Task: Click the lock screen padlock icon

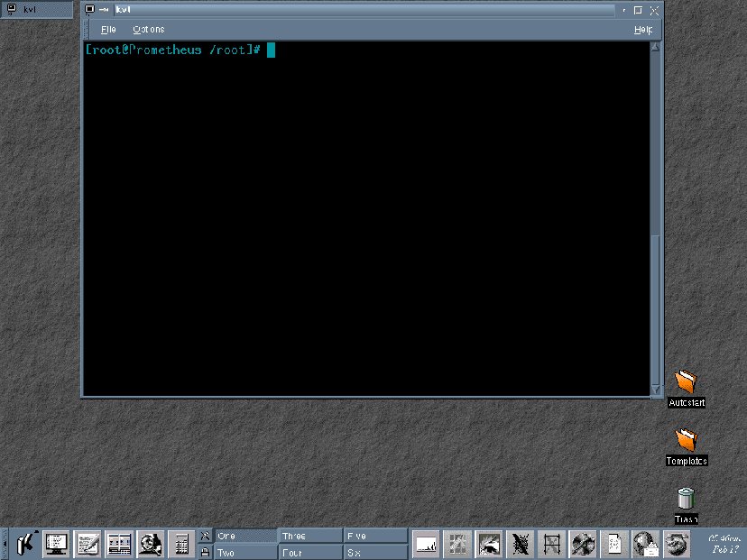Action: (x=205, y=552)
